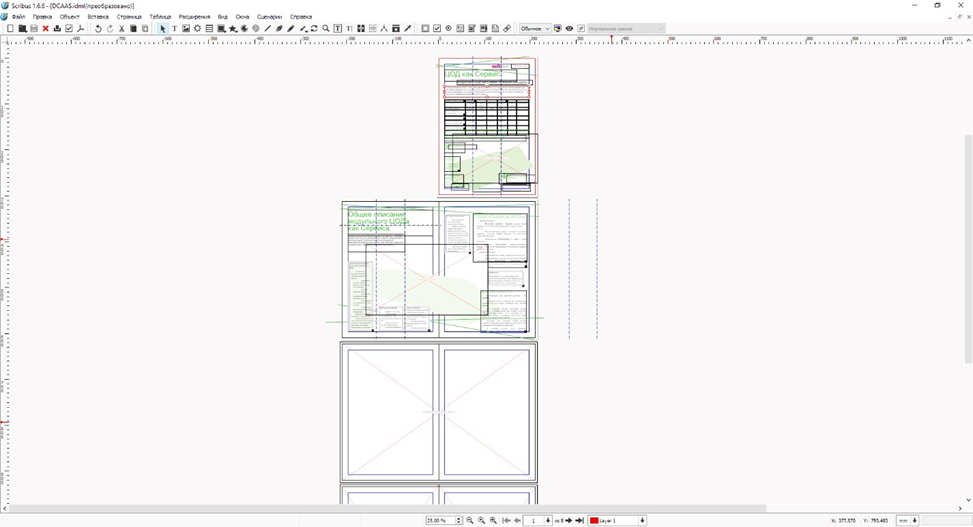
Task: Insert a PDF Radio Button field
Action: click(x=449, y=29)
